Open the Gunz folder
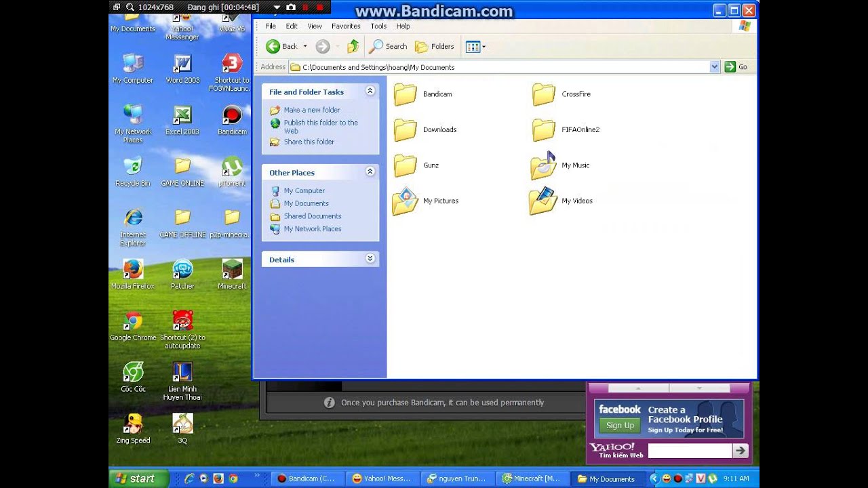The width and height of the screenshot is (868, 488). tap(416, 165)
